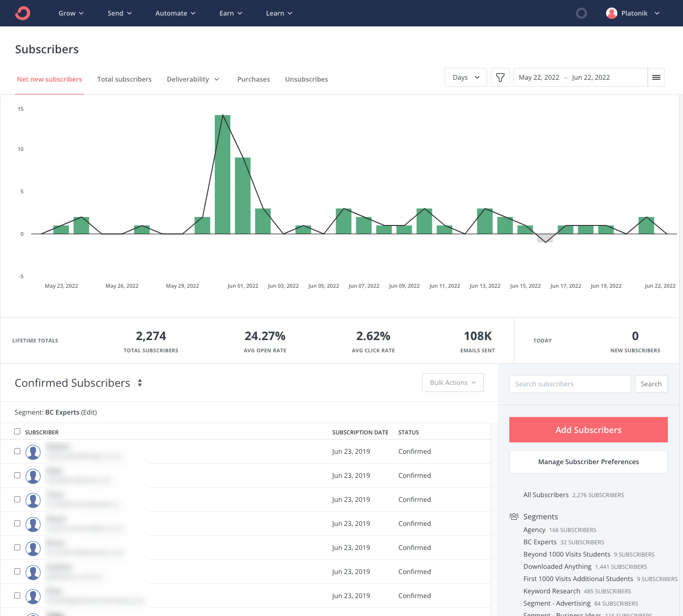This screenshot has height=616, width=683.
Task: Expand the Bulk Actions dropdown
Action: tap(452, 383)
